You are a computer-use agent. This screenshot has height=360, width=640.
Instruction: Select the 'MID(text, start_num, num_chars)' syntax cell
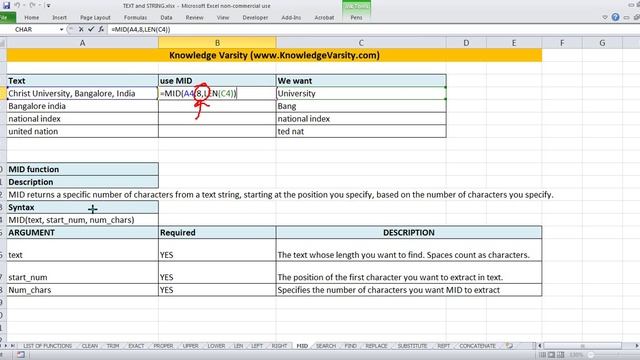(82, 220)
